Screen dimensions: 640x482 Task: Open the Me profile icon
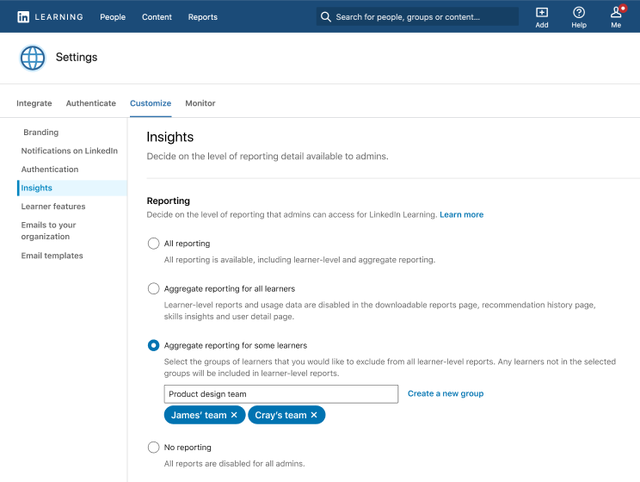(616, 17)
